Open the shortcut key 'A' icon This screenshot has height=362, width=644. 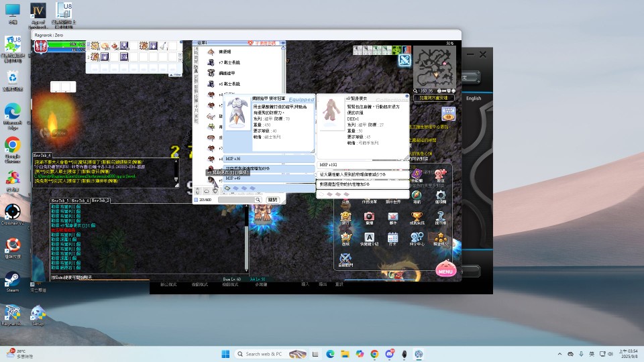pyautogui.click(x=369, y=237)
